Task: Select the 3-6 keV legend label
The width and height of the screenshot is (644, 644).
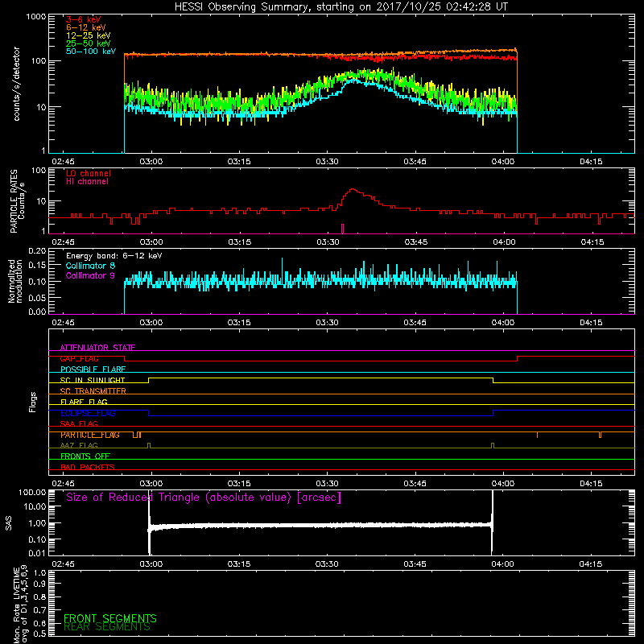Action: [84, 19]
